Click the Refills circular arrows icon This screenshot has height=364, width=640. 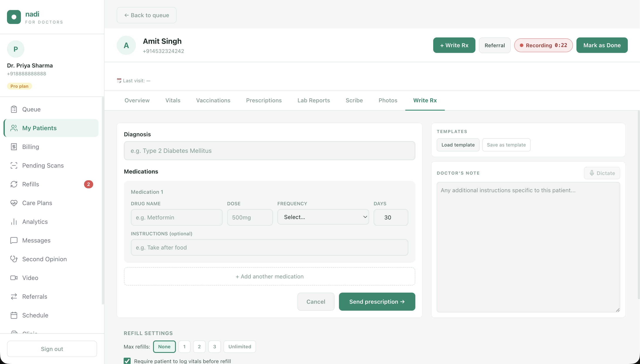[14, 184]
